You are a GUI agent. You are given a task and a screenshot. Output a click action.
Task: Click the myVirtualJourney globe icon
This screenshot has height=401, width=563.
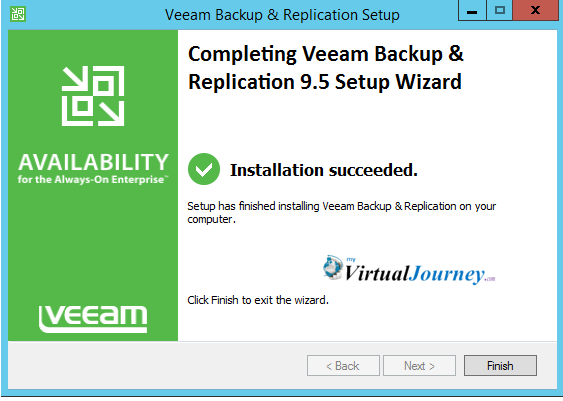pyautogui.click(x=333, y=267)
